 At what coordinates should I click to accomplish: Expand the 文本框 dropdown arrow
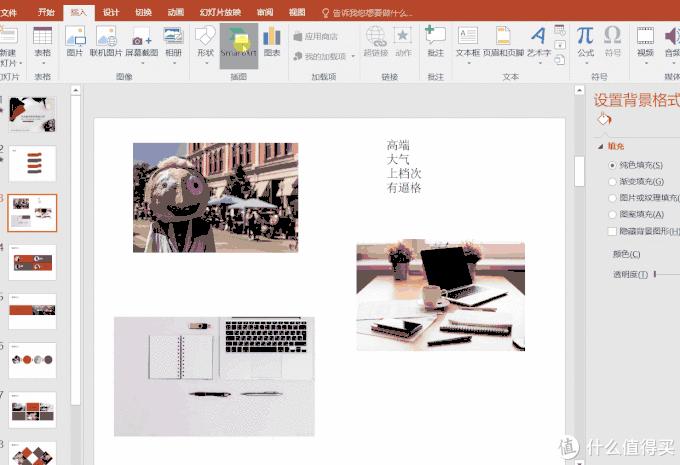(468, 63)
